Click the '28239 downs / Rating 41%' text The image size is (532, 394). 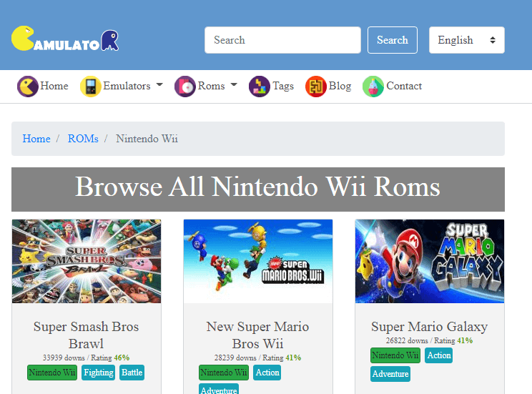(258, 358)
